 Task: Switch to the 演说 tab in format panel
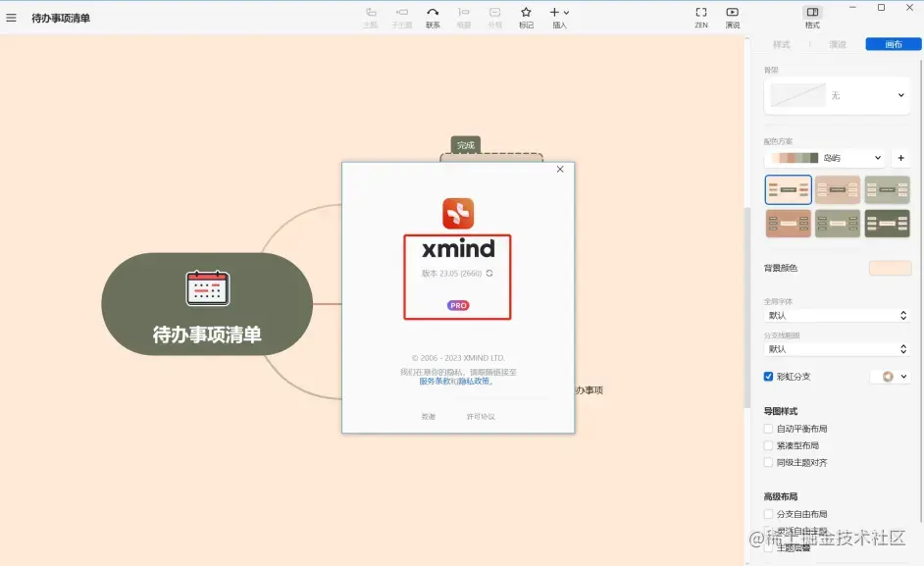[838, 44]
